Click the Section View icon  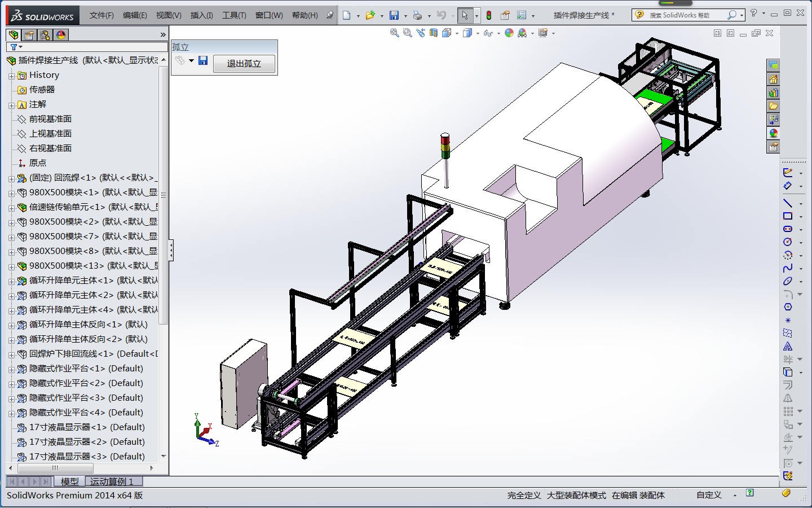434,33
